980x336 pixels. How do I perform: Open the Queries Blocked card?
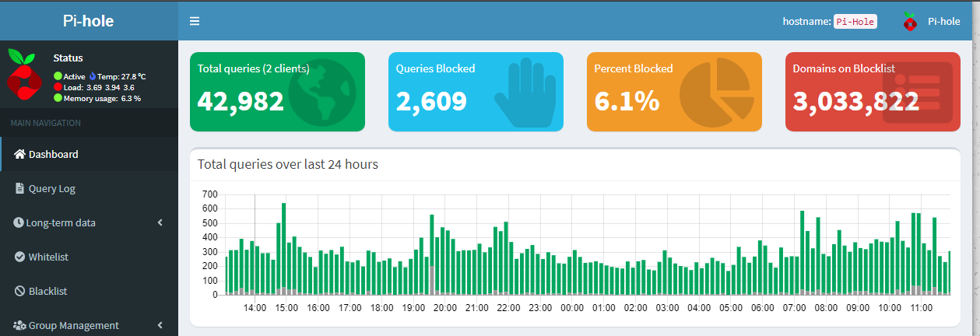476,92
